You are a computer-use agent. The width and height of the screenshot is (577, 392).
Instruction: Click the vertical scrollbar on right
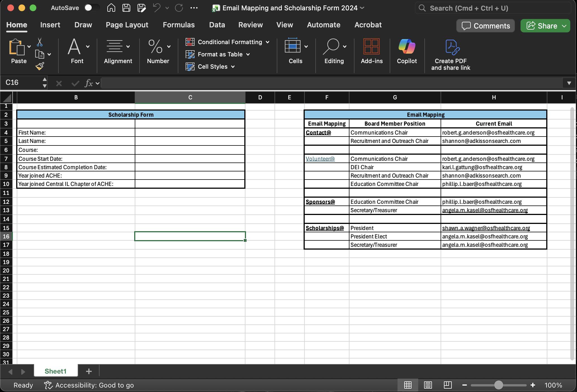pyautogui.click(x=572, y=233)
